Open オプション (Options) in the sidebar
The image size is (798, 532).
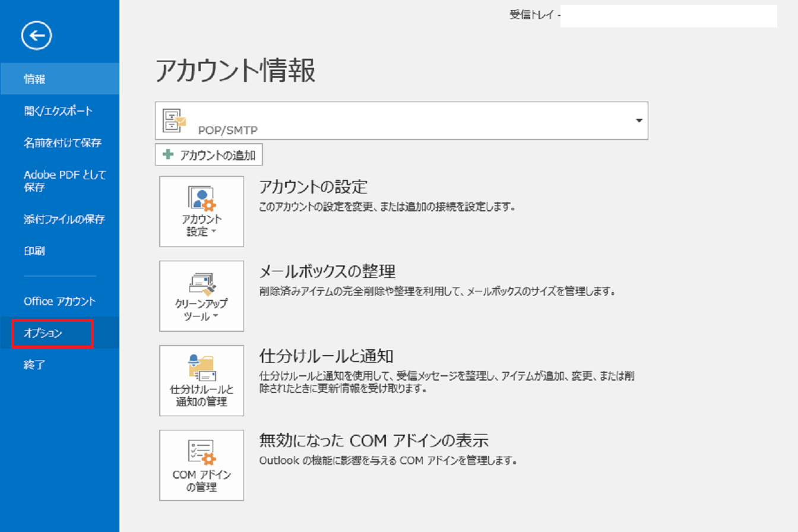point(43,333)
